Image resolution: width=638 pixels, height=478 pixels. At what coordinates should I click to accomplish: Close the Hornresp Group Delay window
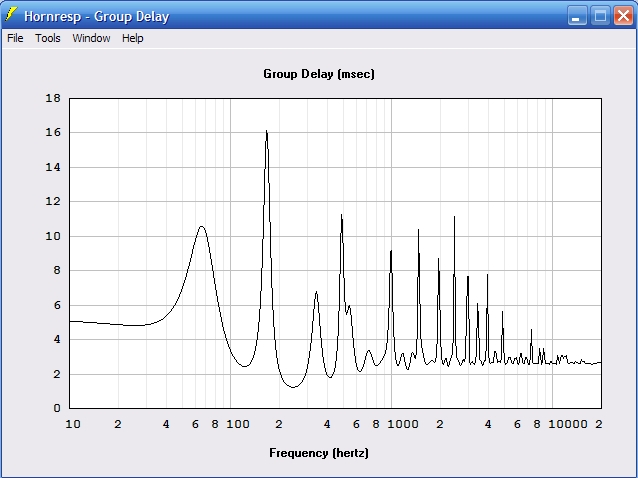pyautogui.click(x=623, y=16)
